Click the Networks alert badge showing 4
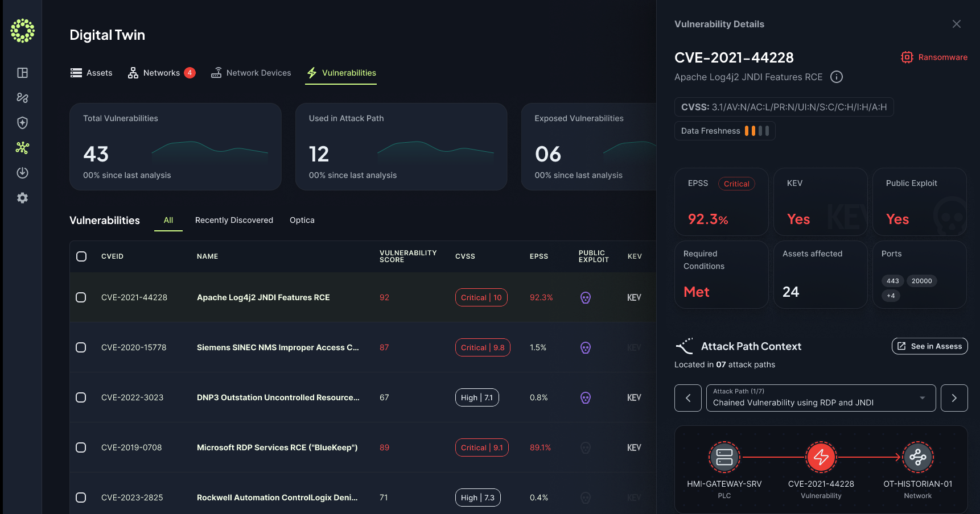 [190, 73]
